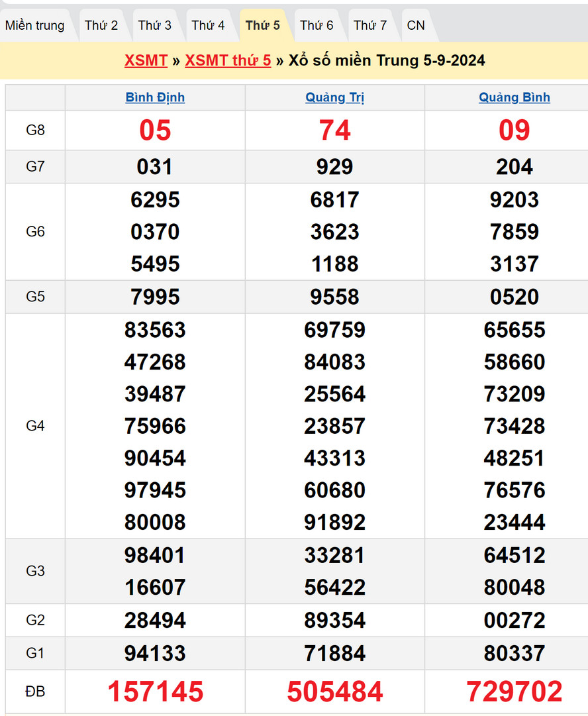The width and height of the screenshot is (588, 716).
Task: Click Quảng Trị special prize 505484
Action: click(x=335, y=691)
